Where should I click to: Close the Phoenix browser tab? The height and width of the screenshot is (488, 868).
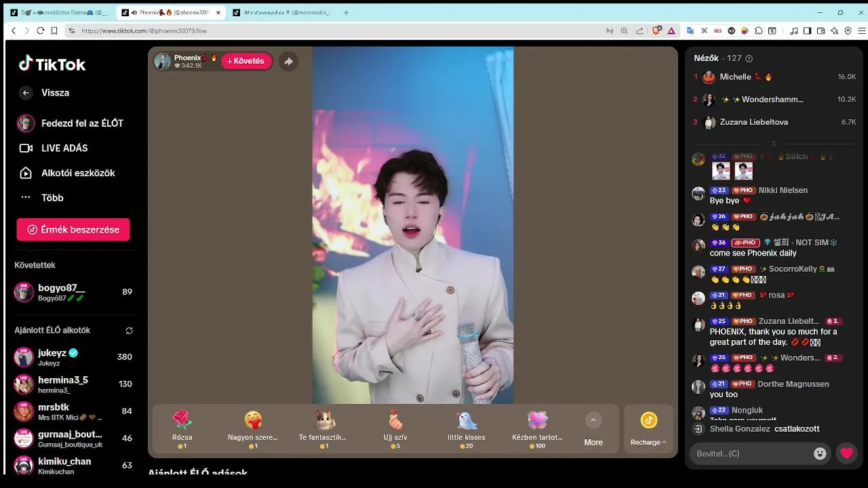(x=218, y=13)
